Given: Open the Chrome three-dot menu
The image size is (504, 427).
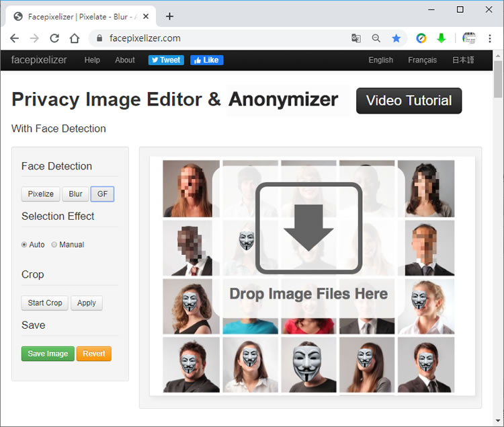Looking at the screenshot, I should pyautogui.click(x=490, y=38).
